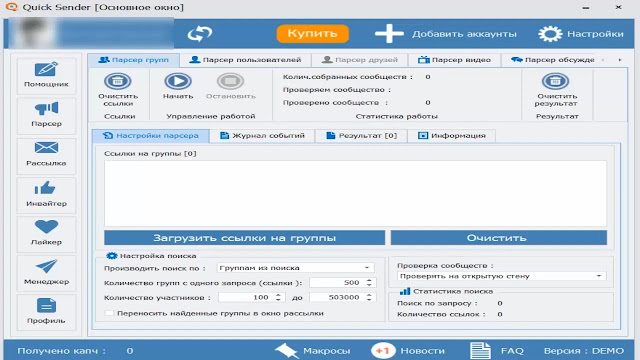This screenshot has width=640, height=360.
Task: Increase groups-per-request value of 500
Action: point(369,280)
